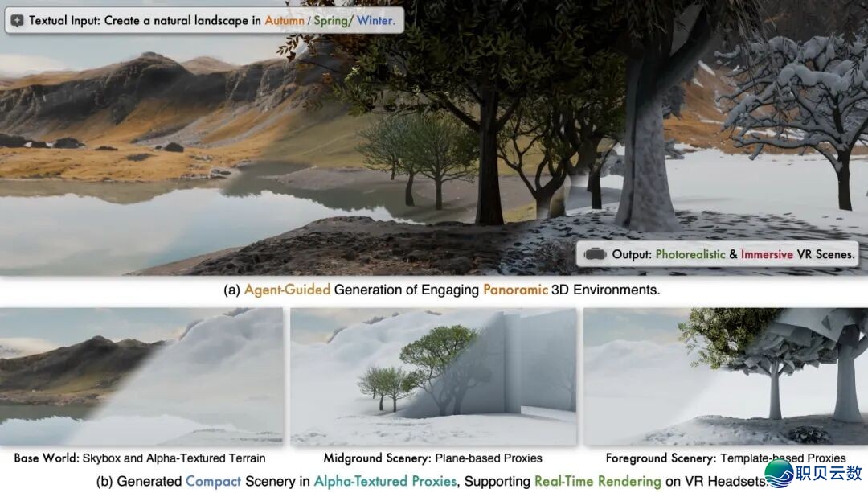Click the 'Foreground Scenery' bold label
The width and height of the screenshot is (868, 493).
(x=661, y=458)
